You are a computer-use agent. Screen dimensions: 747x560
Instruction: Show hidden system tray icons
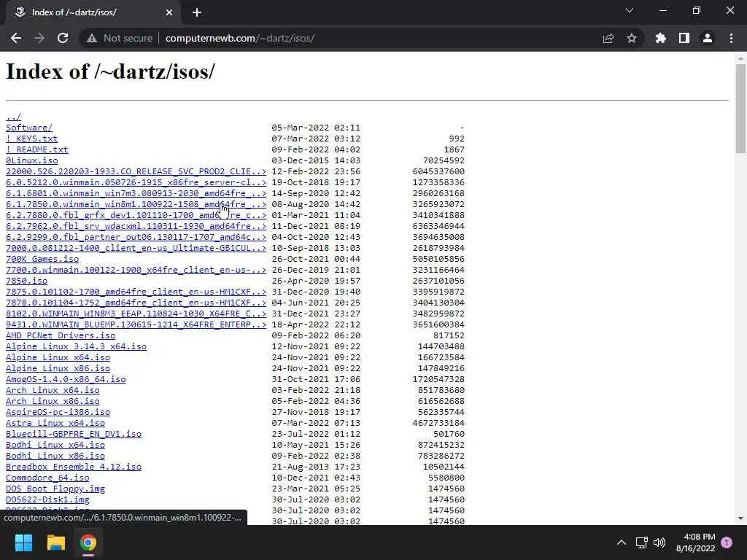pyautogui.click(x=622, y=542)
